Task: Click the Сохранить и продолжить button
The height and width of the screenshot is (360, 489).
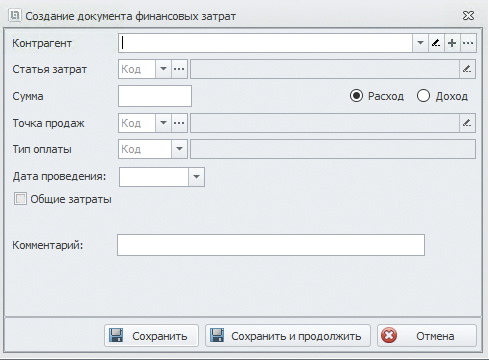Action: [x=288, y=336]
